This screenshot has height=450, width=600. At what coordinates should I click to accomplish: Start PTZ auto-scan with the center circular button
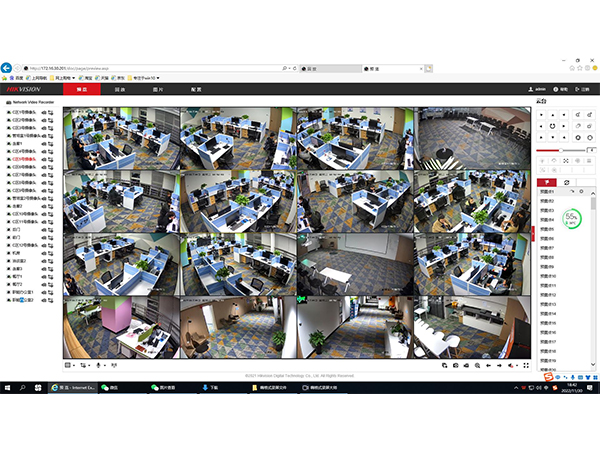[x=552, y=126]
